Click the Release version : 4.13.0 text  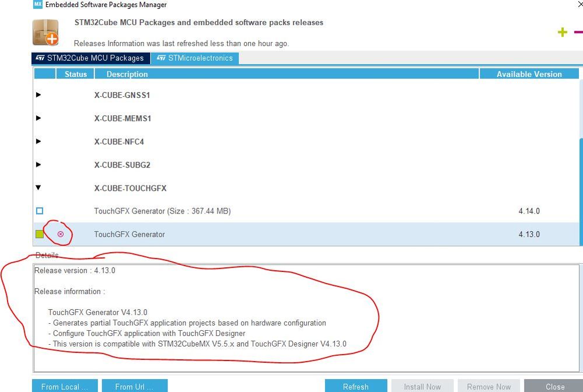pyautogui.click(x=75, y=271)
